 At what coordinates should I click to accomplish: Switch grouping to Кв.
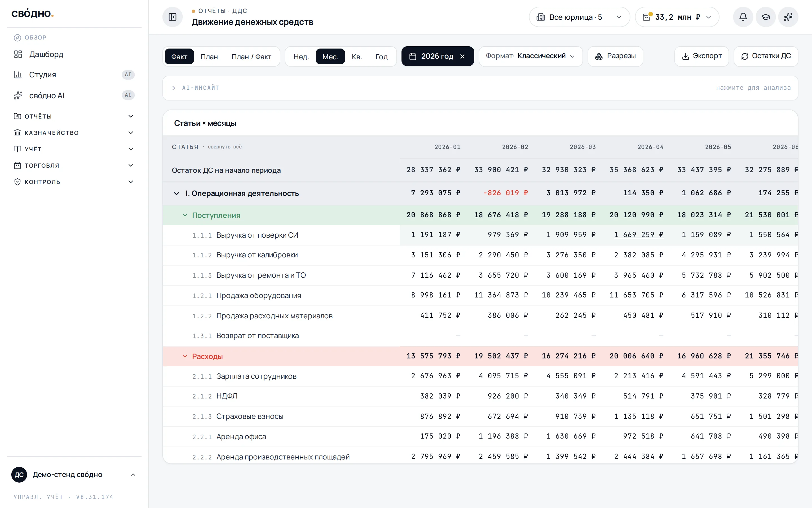point(357,56)
